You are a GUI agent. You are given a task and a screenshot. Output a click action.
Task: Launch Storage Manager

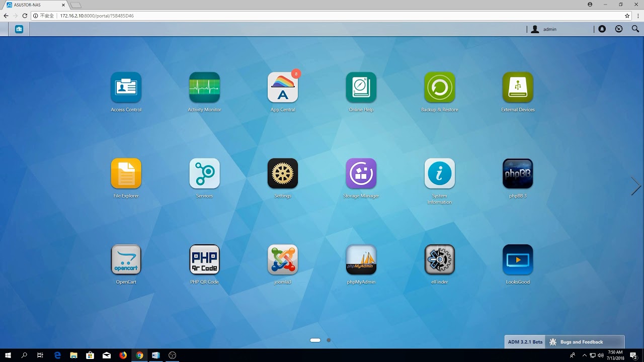[x=361, y=173]
